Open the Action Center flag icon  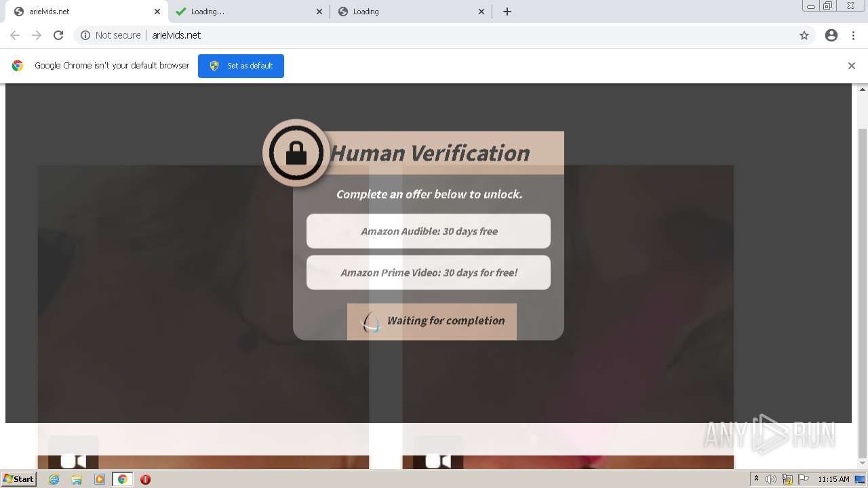[804, 479]
